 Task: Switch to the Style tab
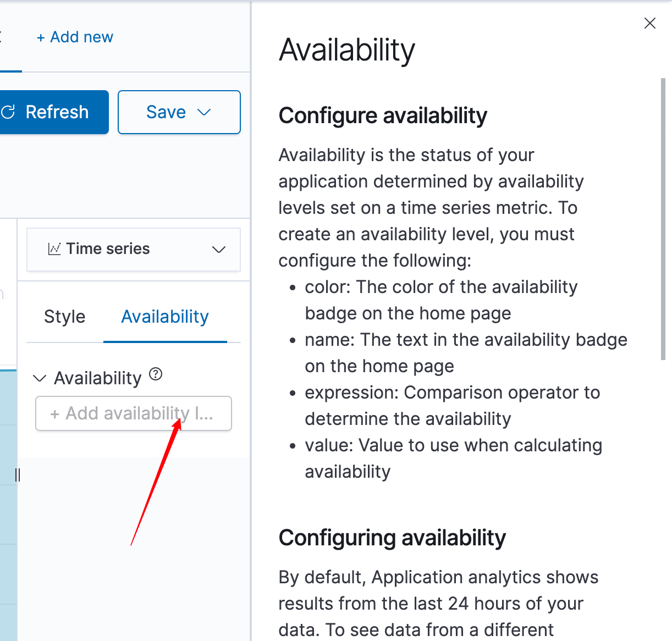(x=64, y=317)
